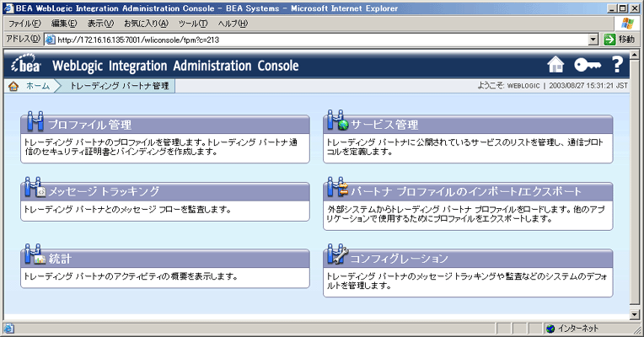644x337 pixels.
Task: Open the ファイル(F) menu
Action: tap(24, 24)
